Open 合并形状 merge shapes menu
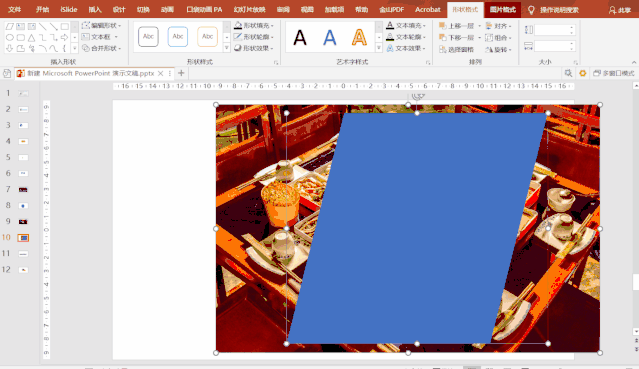The width and height of the screenshot is (639, 369). click(101, 48)
